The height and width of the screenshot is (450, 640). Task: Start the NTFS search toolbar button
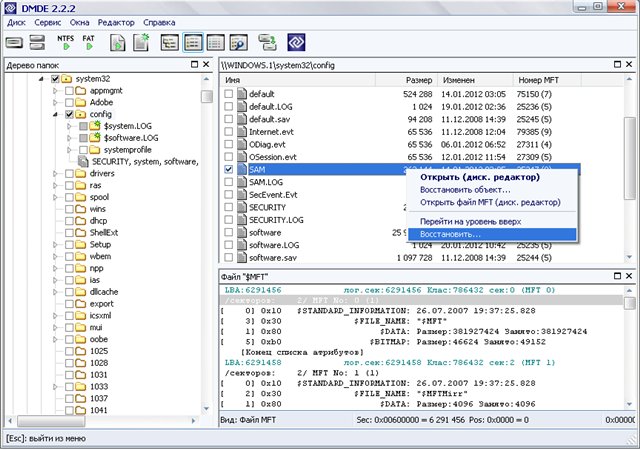(x=65, y=42)
